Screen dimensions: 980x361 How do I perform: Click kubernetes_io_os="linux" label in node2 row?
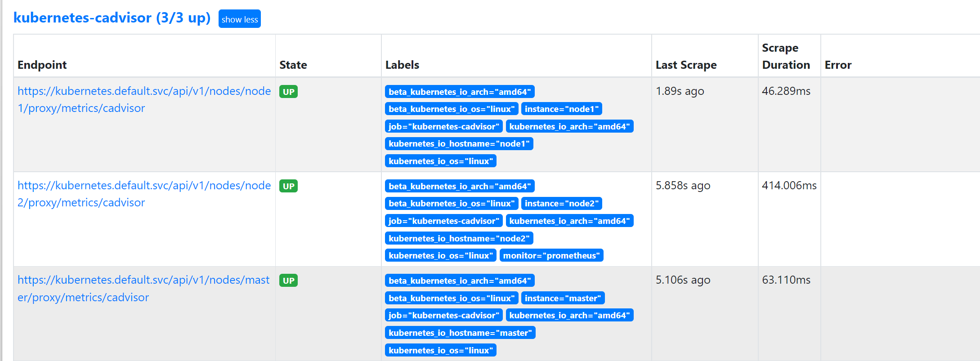point(441,255)
